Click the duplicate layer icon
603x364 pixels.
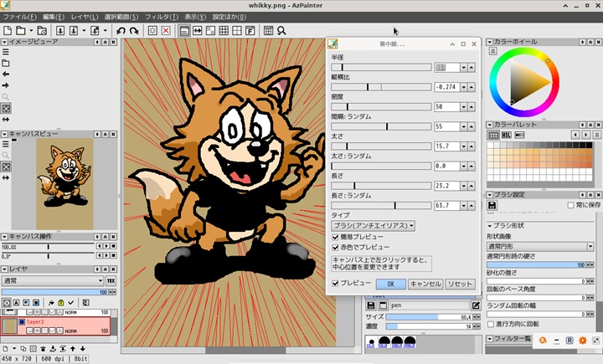click(23, 349)
